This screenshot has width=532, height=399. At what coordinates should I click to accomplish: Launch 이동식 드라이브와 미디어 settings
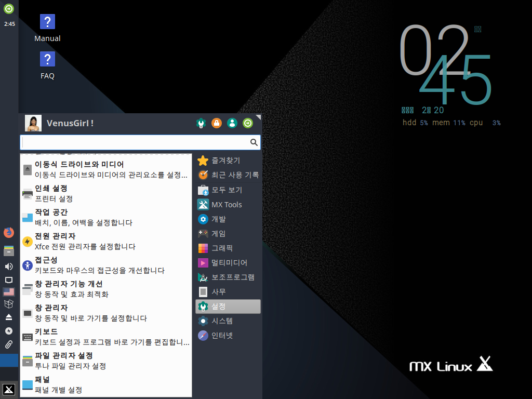coord(106,170)
